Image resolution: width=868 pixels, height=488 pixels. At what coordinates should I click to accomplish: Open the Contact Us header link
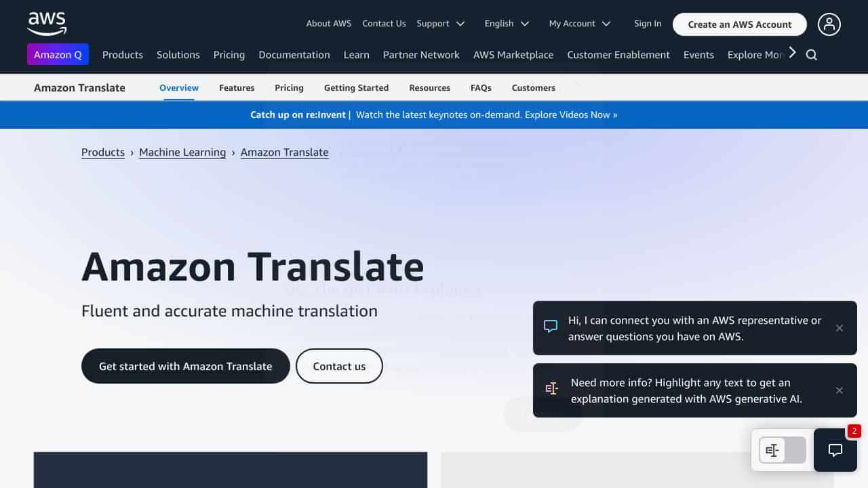point(384,24)
